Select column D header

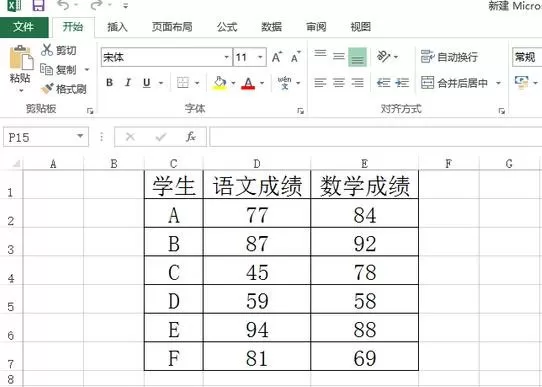pyautogui.click(x=257, y=163)
